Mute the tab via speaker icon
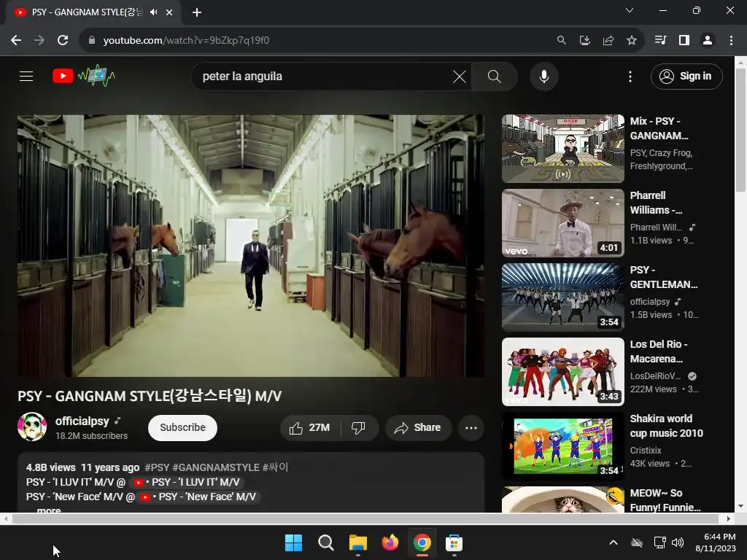The height and width of the screenshot is (560, 747). tap(153, 12)
